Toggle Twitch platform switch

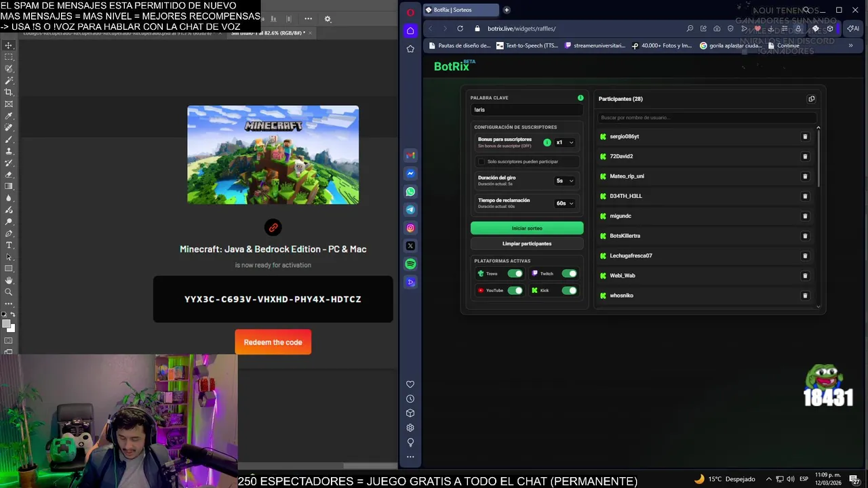click(569, 274)
